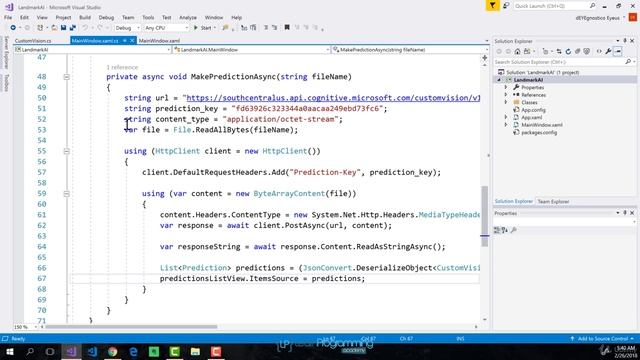Click the Solution Explorer Home icon
Viewport: 640px width, 360px height.
tap(518, 51)
